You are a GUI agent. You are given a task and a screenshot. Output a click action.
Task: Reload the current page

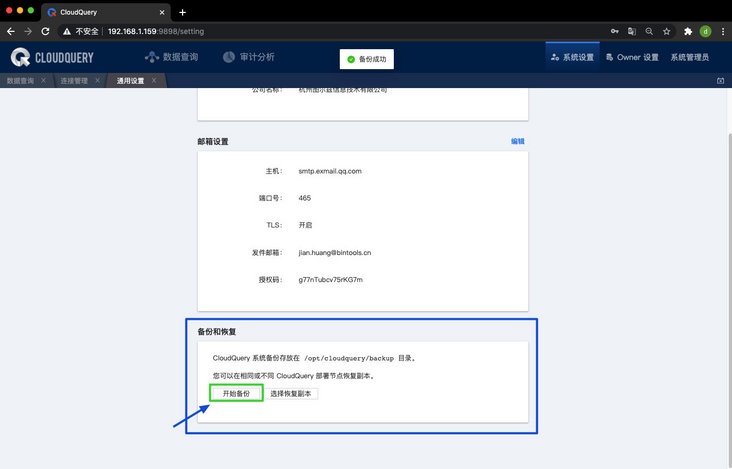pos(45,31)
